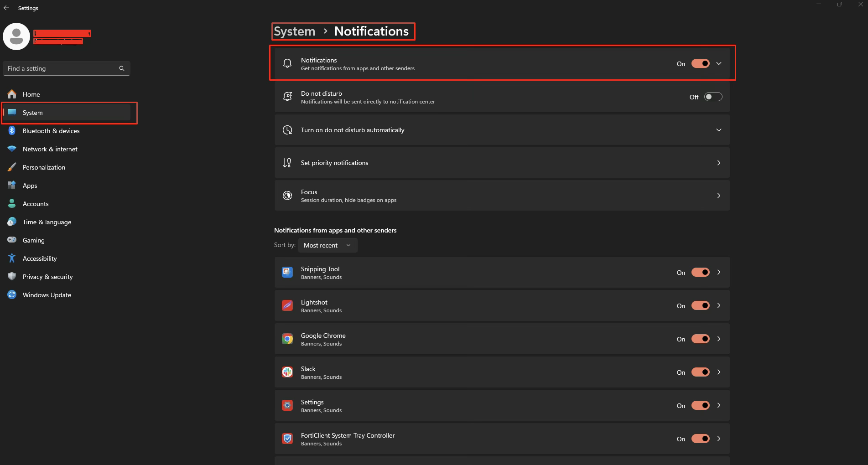868x465 pixels.
Task: Expand the Notifications row chevron
Action: click(719, 64)
